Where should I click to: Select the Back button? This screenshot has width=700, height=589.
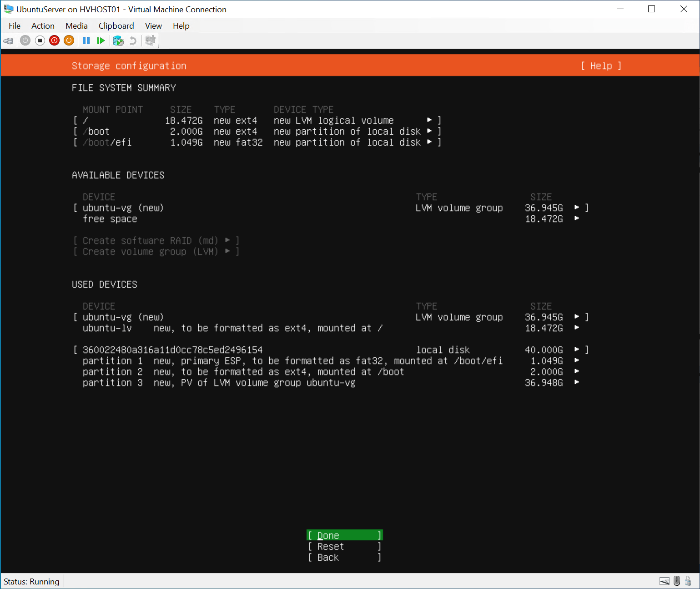[x=345, y=557]
